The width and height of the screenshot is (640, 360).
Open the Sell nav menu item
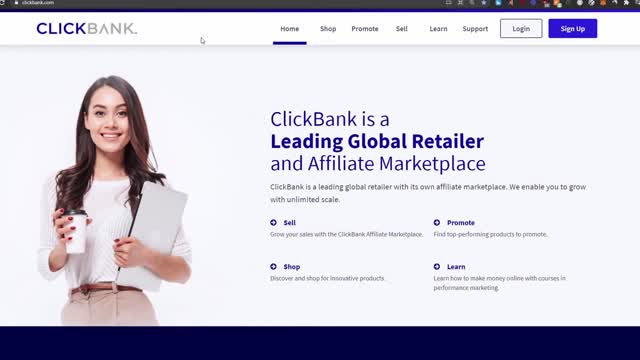coord(402,29)
